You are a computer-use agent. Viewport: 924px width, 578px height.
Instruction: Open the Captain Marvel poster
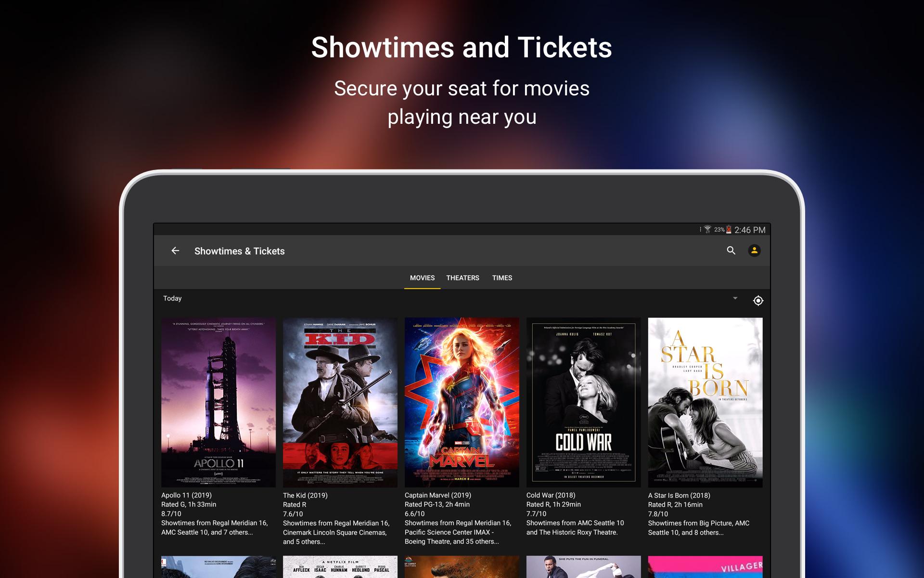click(x=462, y=402)
